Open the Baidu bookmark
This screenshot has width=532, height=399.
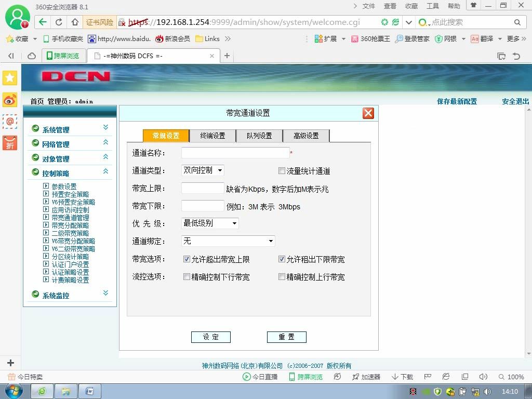pyautogui.click(x=119, y=38)
